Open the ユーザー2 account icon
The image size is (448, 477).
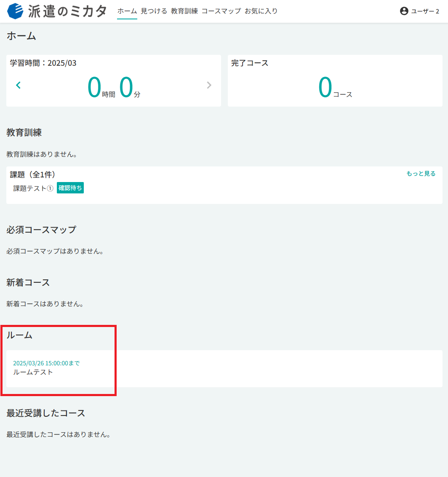(404, 11)
